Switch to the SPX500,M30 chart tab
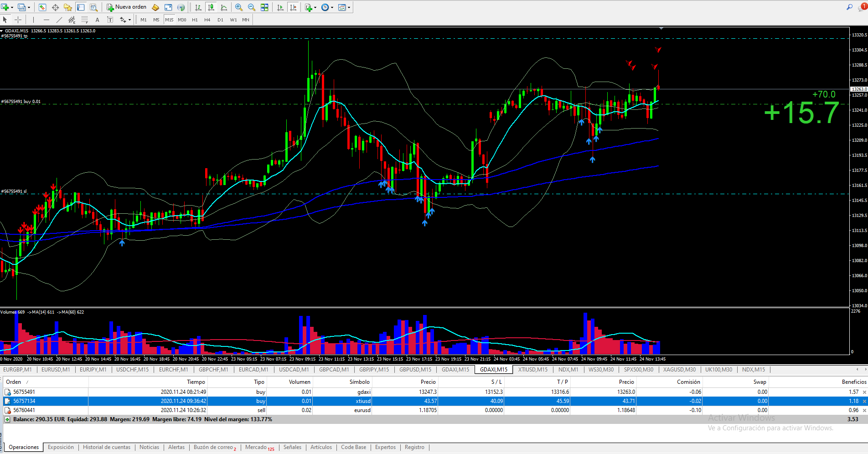The image size is (868, 454). click(x=638, y=370)
